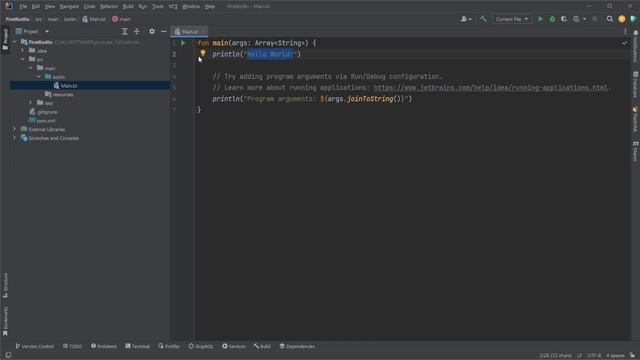
Task: Run the current file with green play button
Action: 540,19
